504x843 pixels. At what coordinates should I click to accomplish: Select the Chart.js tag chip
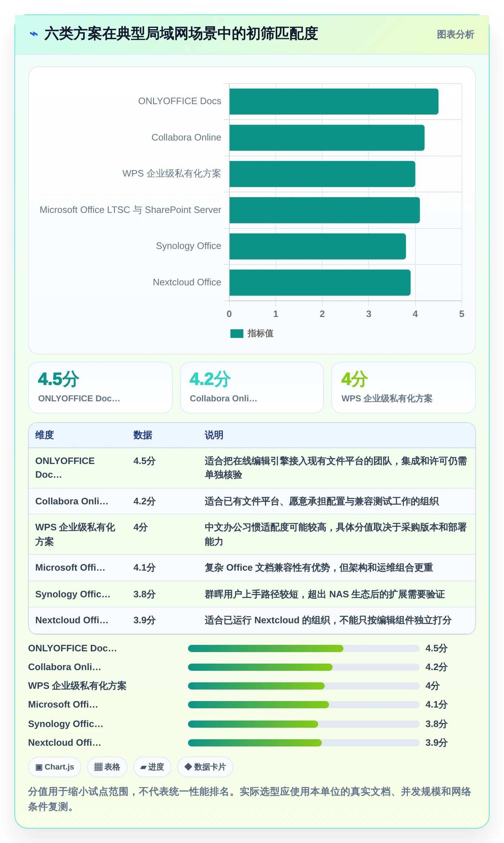click(55, 767)
